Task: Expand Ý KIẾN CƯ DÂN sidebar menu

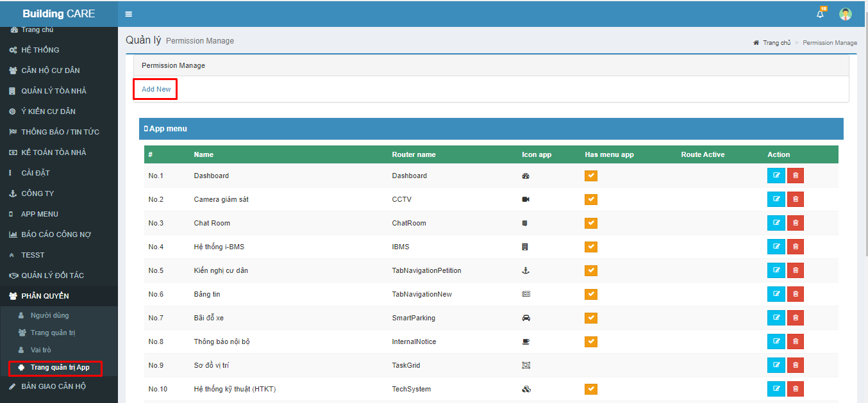Action: pos(59,111)
